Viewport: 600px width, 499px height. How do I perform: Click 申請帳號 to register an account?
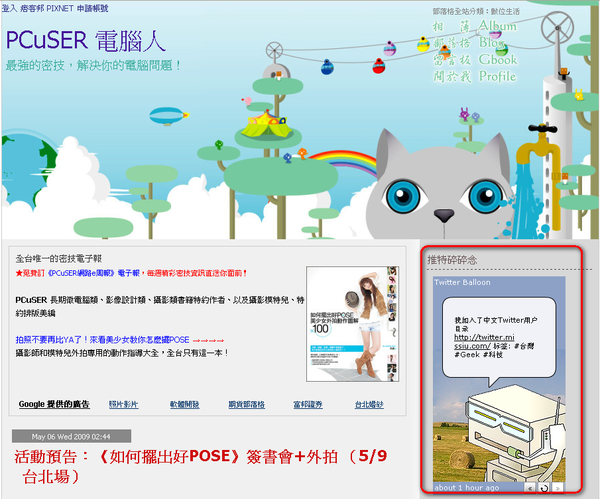(92, 8)
